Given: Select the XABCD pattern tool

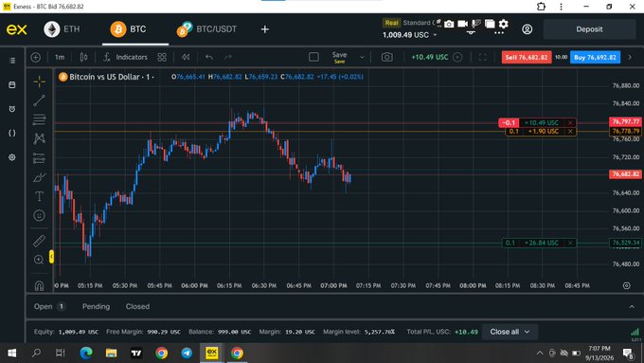Looking at the screenshot, I should pos(40,138).
